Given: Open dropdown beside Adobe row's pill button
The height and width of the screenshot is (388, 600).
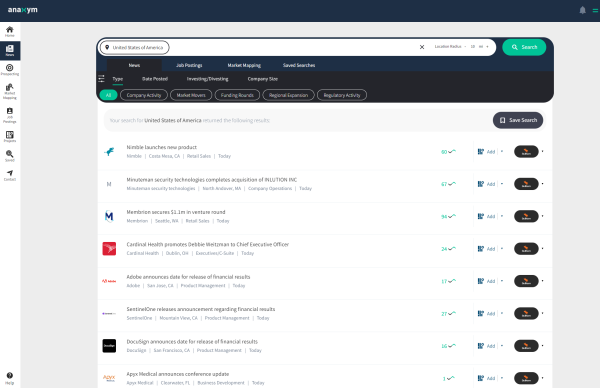Looking at the screenshot, I should (x=543, y=281).
